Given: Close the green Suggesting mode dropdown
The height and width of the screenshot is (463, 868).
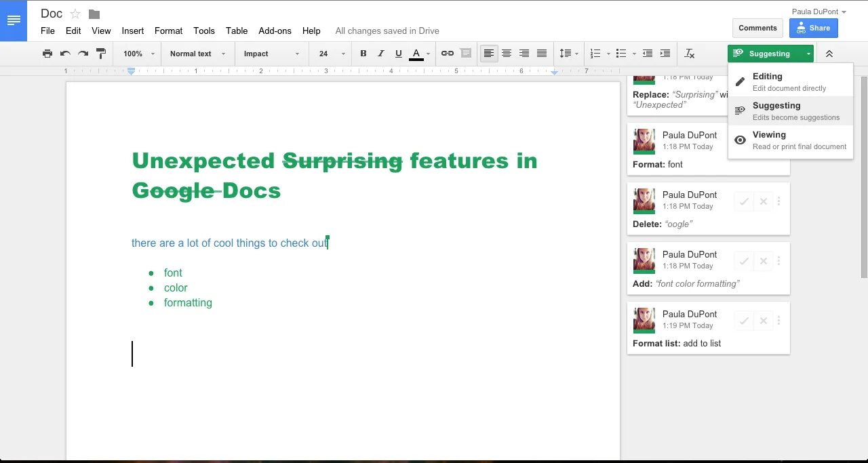Looking at the screenshot, I should point(770,54).
